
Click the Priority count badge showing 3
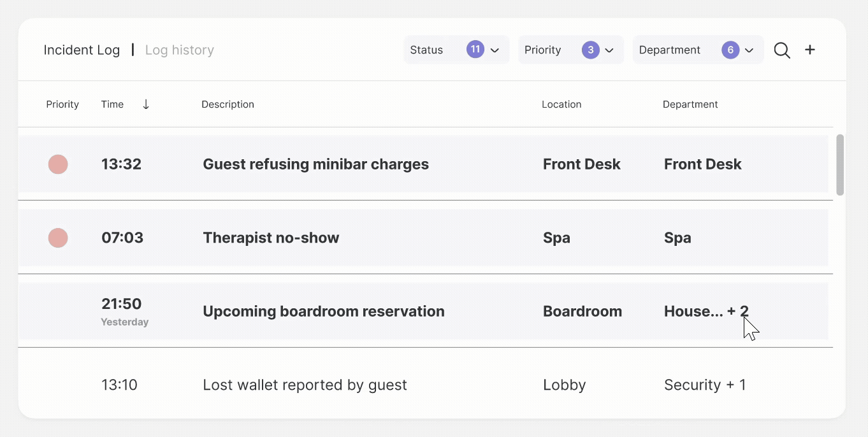click(591, 50)
